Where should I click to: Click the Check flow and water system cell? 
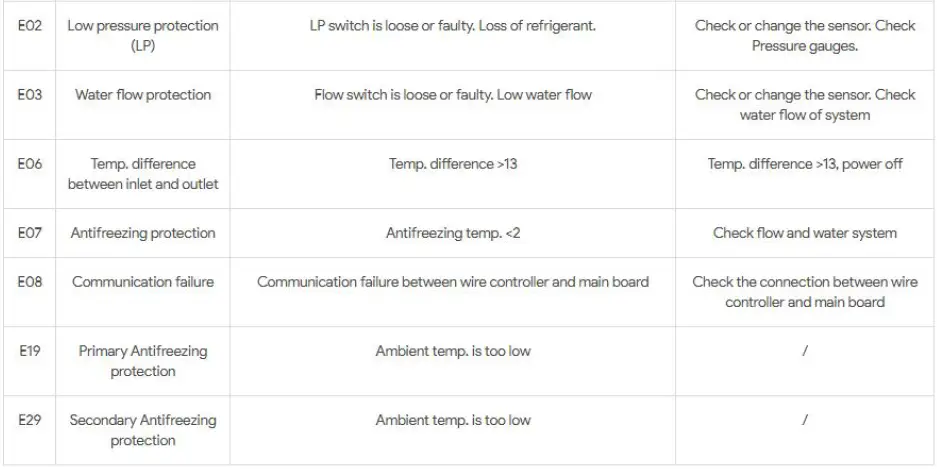tap(804, 233)
